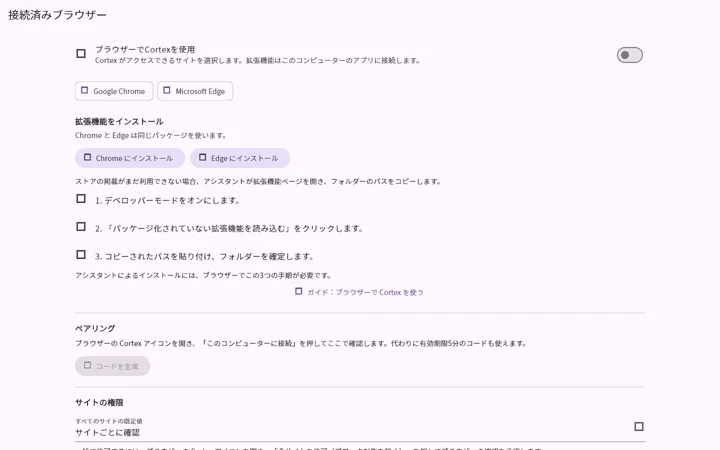
Task: Click the 接続済みブラウザー page title
Action: pos(57,15)
